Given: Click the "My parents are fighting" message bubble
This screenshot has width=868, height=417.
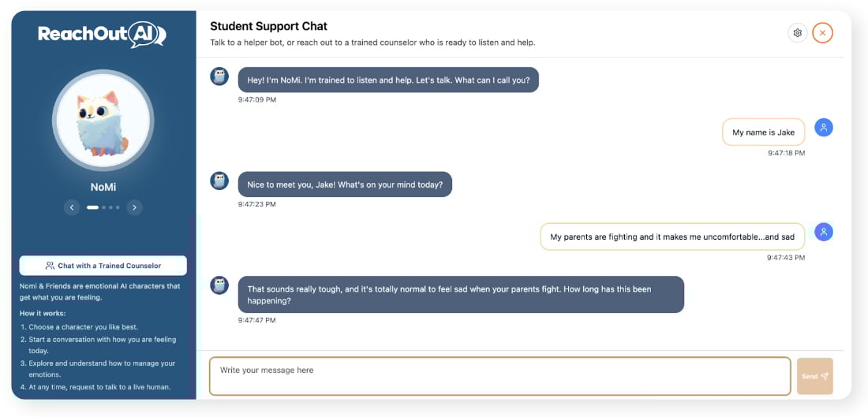Looking at the screenshot, I should click(x=672, y=236).
